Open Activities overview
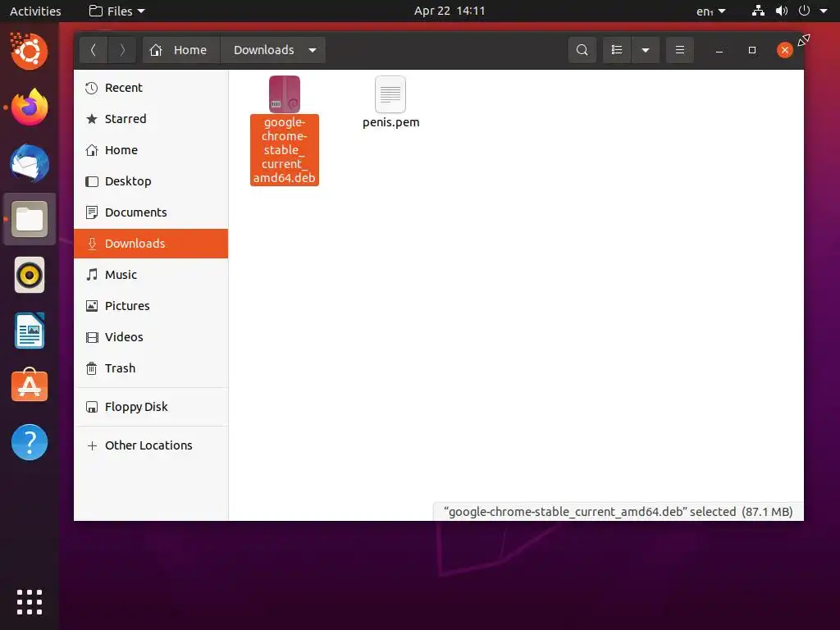 (x=35, y=11)
